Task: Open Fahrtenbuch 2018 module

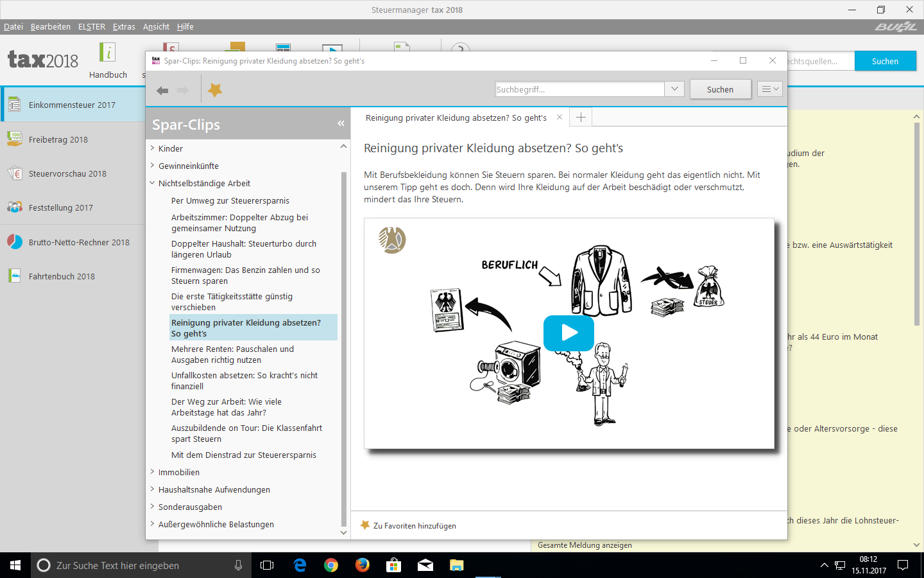Action: click(x=73, y=276)
